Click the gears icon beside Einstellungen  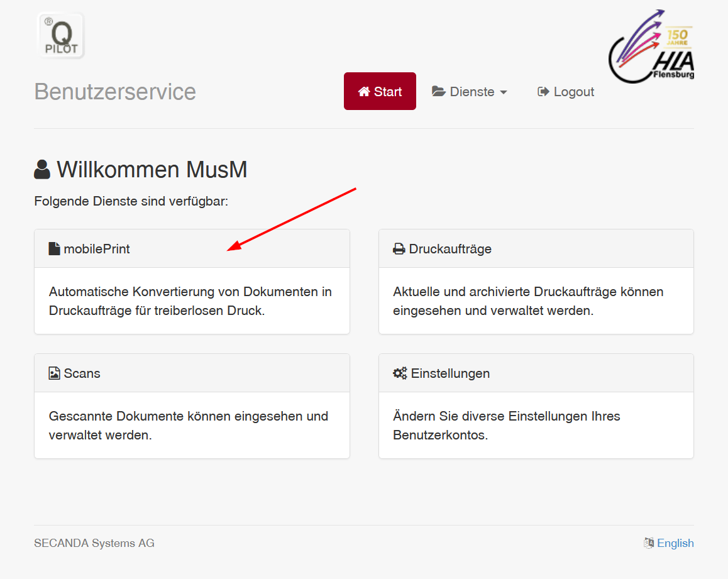400,373
